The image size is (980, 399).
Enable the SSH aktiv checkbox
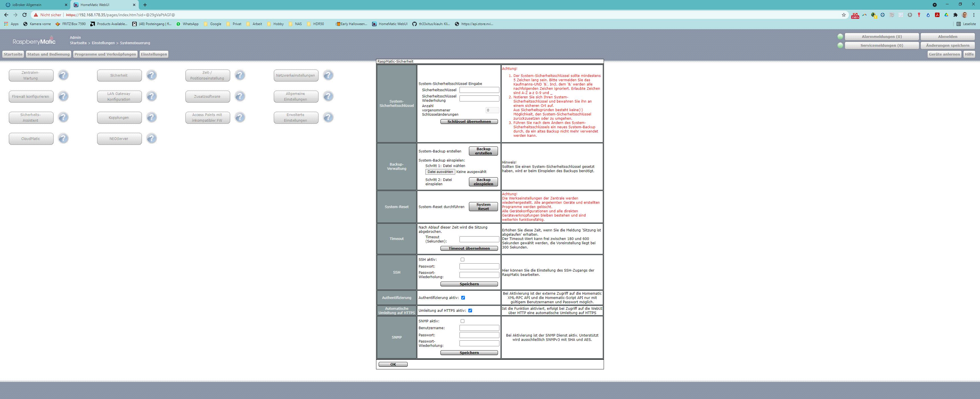(x=463, y=260)
